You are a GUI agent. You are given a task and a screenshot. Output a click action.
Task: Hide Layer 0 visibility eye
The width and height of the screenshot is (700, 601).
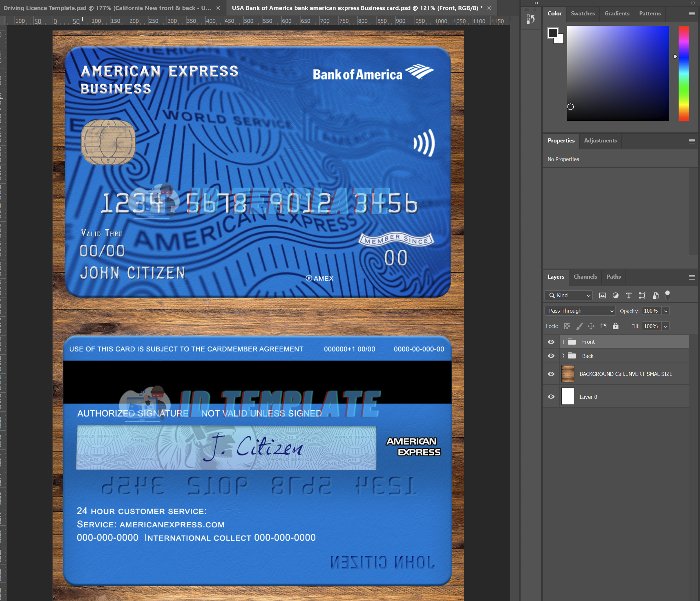pyautogui.click(x=551, y=396)
